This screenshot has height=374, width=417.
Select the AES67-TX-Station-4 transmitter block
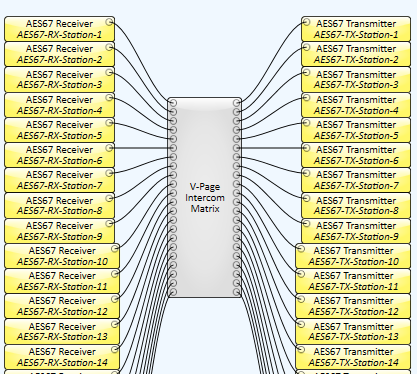(356, 105)
